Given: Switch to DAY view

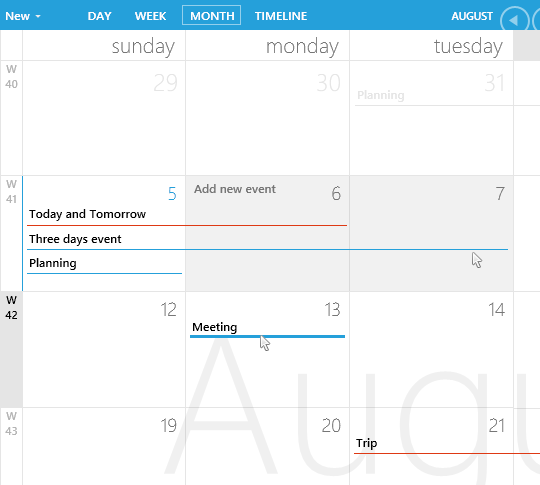Looking at the screenshot, I should pyautogui.click(x=99, y=16).
